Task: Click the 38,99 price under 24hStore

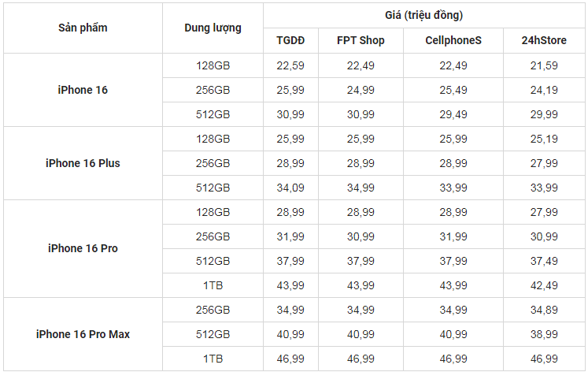Action: click(x=544, y=334)
